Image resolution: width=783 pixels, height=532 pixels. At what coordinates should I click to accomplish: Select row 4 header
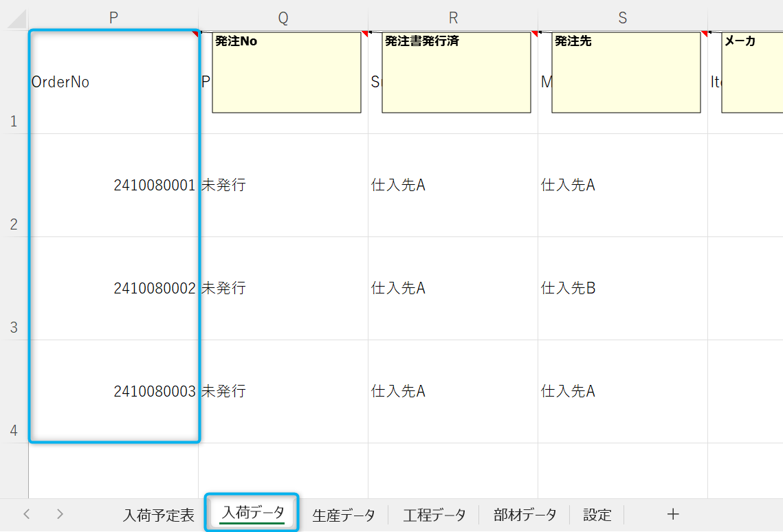coord(14,392)
